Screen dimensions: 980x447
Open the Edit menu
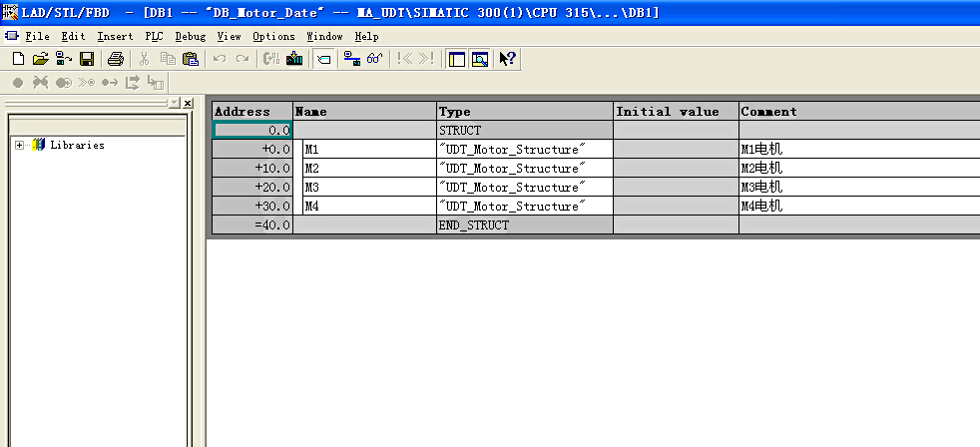tap(73, 36)
